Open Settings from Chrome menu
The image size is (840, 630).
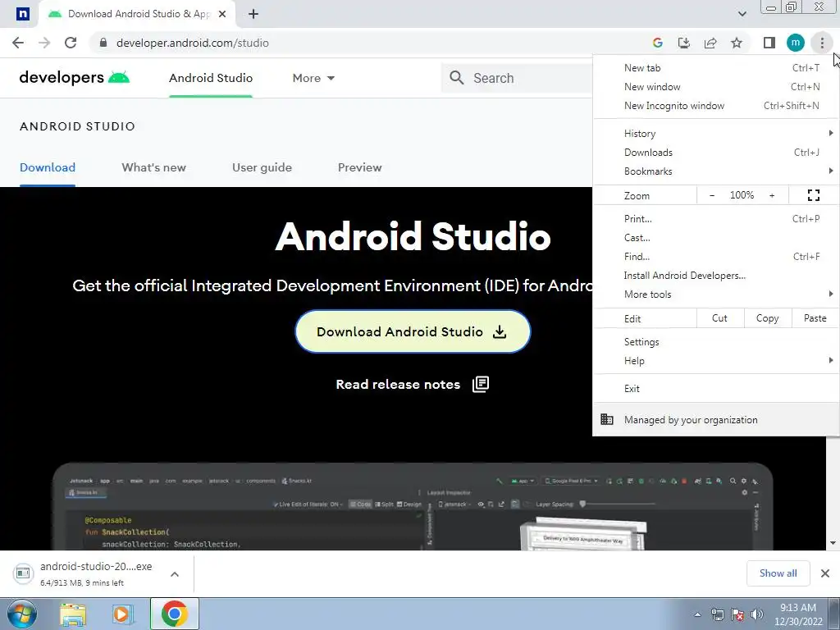tap(716, 342)
